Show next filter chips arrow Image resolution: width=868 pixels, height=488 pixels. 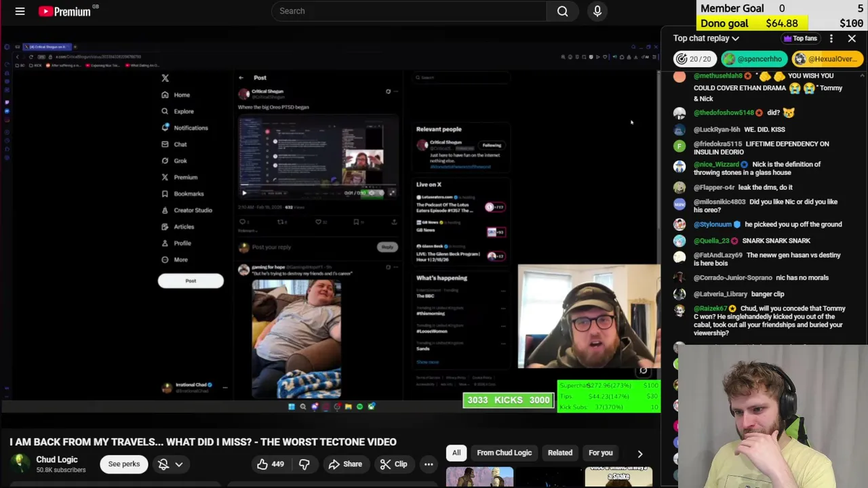(x=639, y=453)
